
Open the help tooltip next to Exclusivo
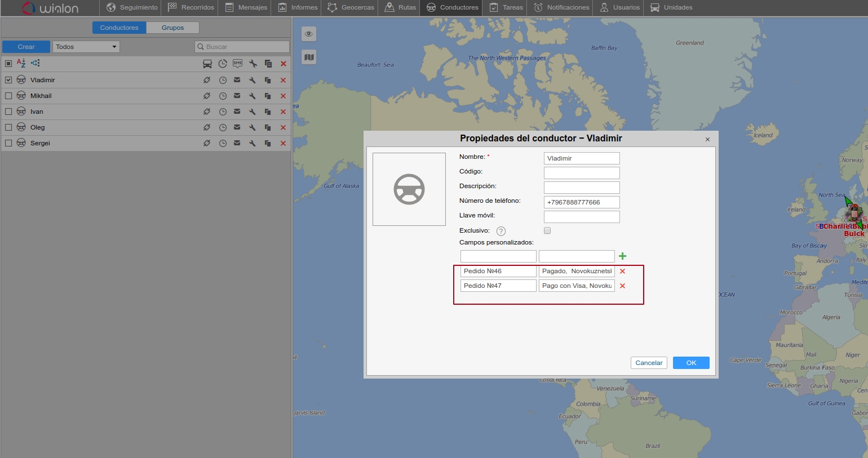[x=501, y=231]
